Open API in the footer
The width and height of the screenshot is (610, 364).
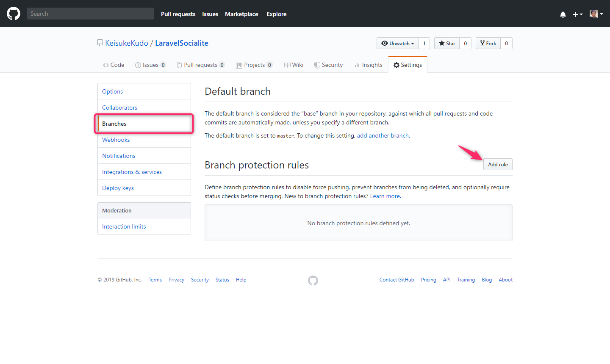tap(447, 280)
